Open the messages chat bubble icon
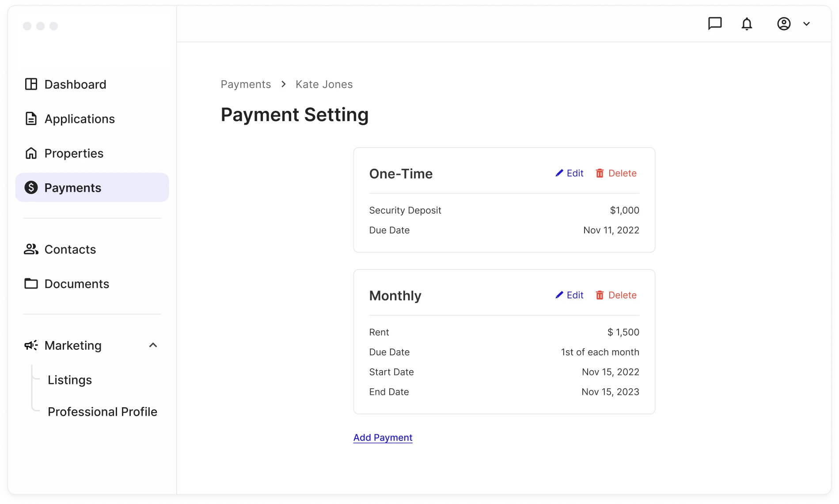The width and height of the screenshot is (839, 504). (x=715, y=24)
